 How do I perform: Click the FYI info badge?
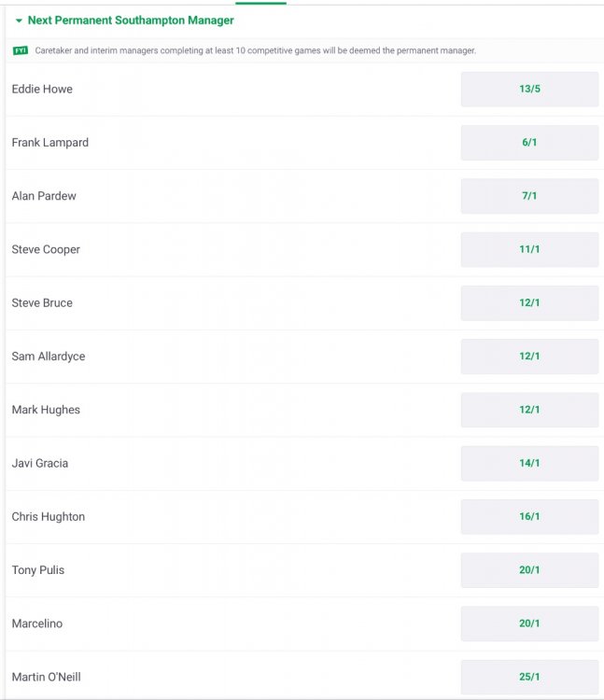coord(21,50)
